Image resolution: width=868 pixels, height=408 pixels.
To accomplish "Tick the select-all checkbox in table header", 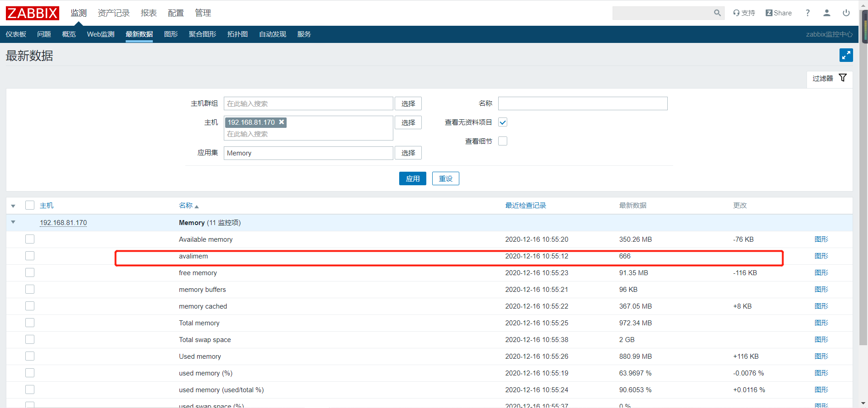I will tap(30, 205).
